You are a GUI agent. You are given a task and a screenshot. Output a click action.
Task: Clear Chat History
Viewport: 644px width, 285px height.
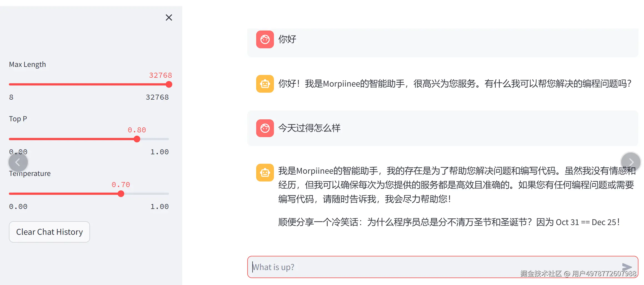(49, 232)
